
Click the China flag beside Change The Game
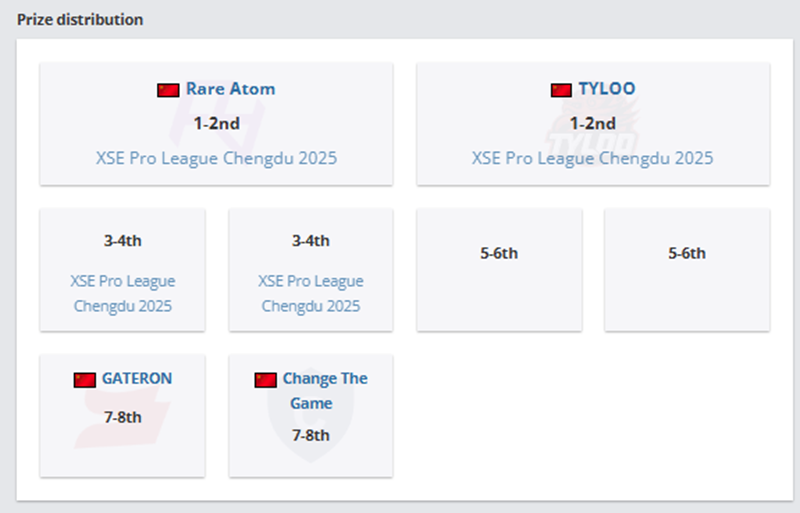pos(265,380)
